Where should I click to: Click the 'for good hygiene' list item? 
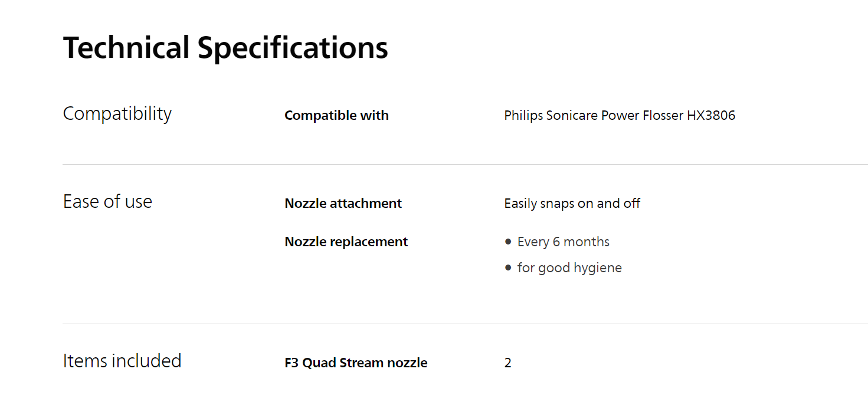coord(569,268)
